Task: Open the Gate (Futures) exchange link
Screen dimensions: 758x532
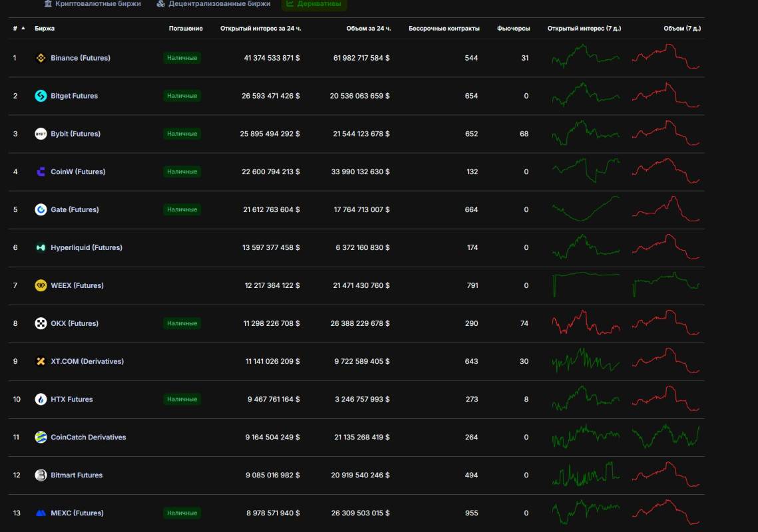Action: pos(75,209)
